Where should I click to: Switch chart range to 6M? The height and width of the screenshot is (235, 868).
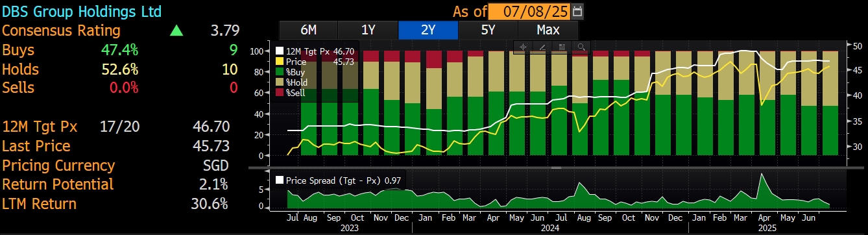309,30
